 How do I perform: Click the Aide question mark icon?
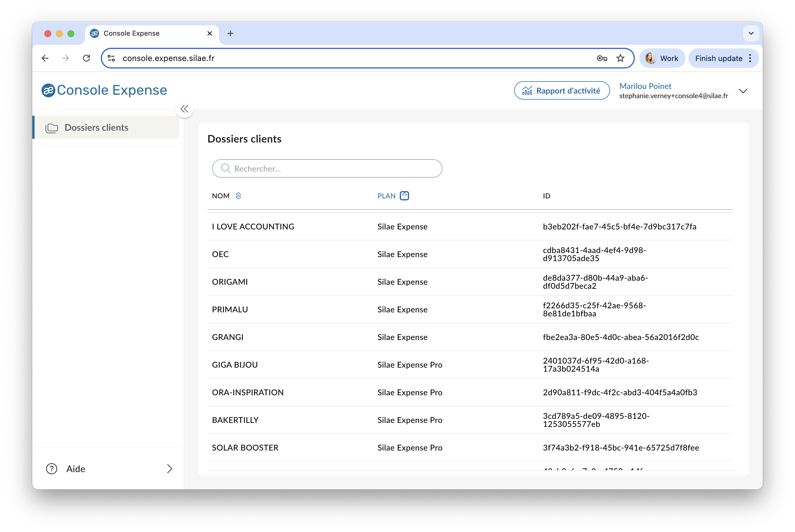tap(52, 469)
